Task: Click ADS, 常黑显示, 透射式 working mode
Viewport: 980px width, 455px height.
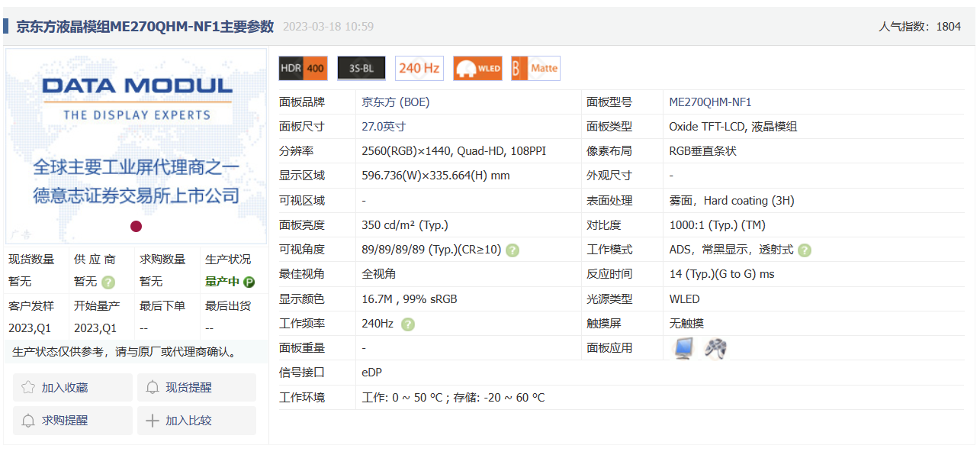Action: click(x=731, y=250)
